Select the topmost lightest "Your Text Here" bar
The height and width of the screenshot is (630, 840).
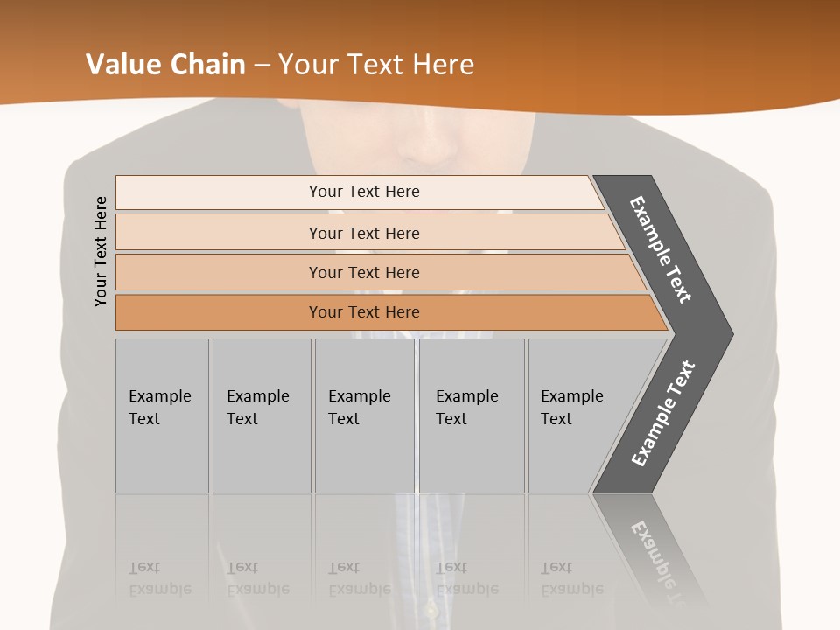[363, 192]
